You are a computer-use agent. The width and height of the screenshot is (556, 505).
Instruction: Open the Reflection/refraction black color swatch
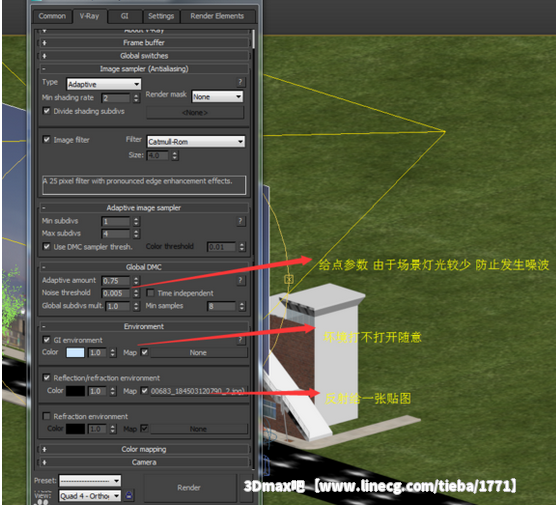tap(76, 391)
